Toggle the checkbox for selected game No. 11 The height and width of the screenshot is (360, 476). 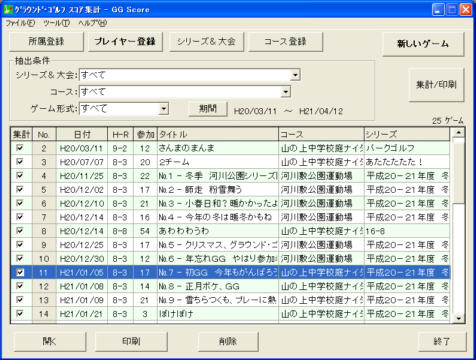click(20, 272)
